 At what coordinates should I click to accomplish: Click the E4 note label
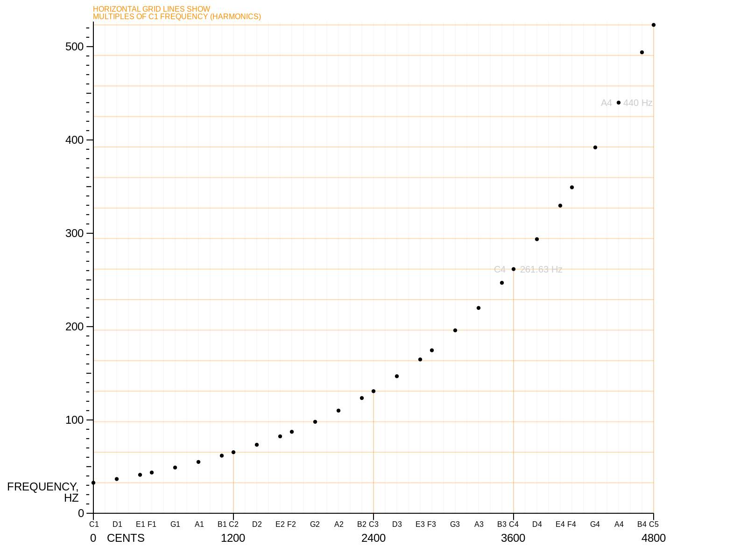(560, 524)
